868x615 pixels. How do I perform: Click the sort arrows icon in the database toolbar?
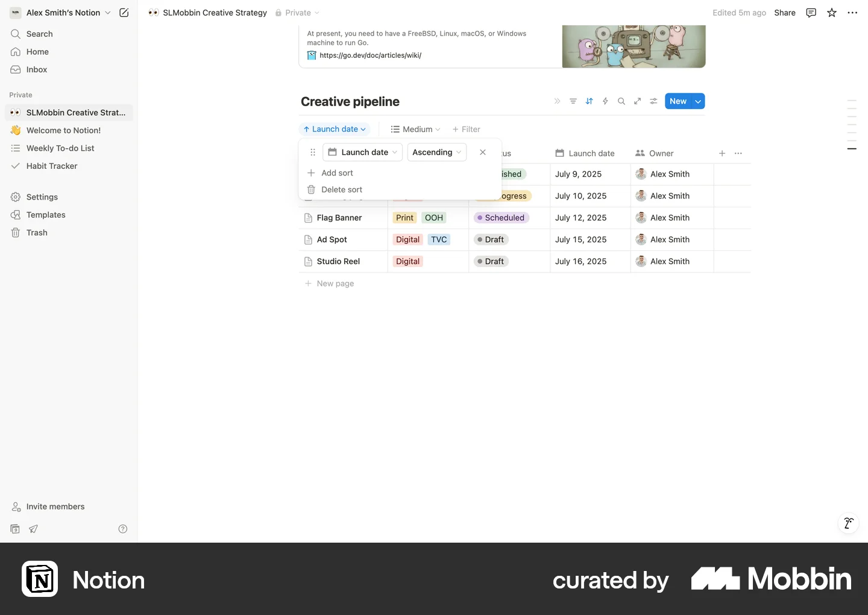coord(590,101)
